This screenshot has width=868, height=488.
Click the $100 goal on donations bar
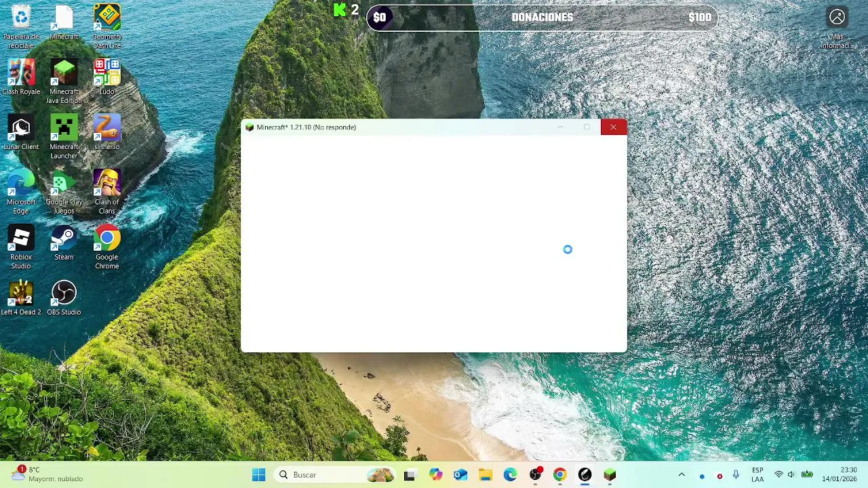point(700,18)
